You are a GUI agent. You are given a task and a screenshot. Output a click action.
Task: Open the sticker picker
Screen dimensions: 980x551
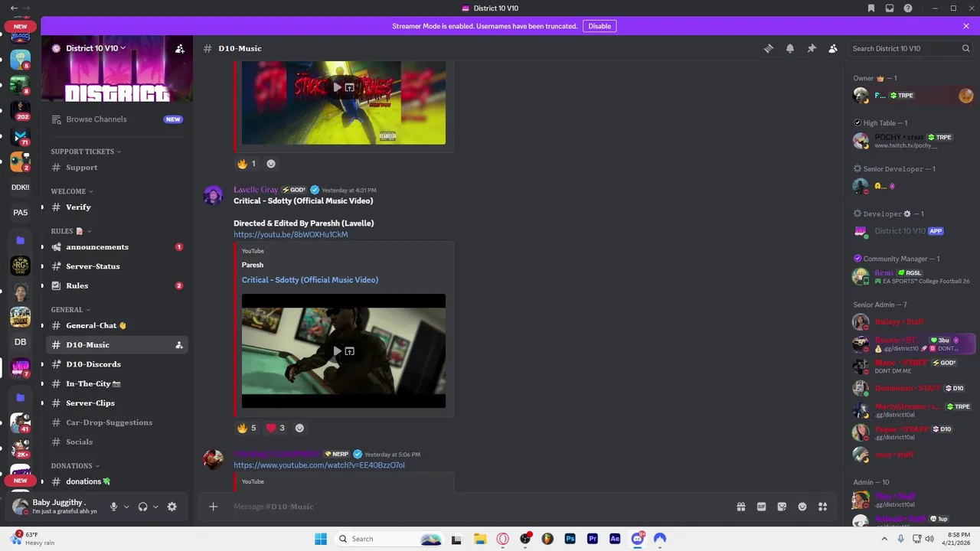[782, 507]
